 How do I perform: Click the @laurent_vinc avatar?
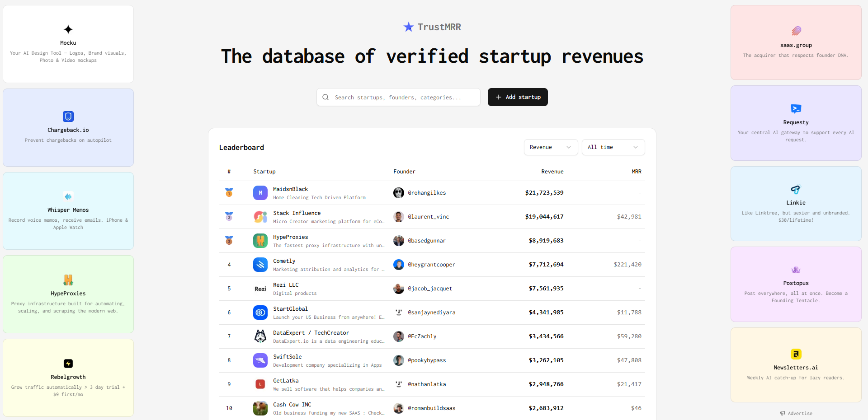399,217
